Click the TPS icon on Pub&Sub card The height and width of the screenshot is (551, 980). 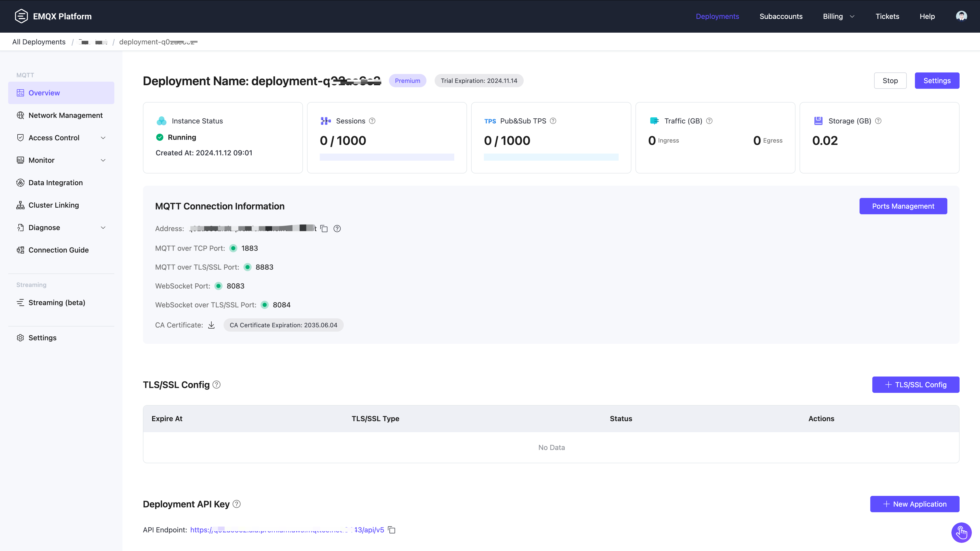click(490, 121)
